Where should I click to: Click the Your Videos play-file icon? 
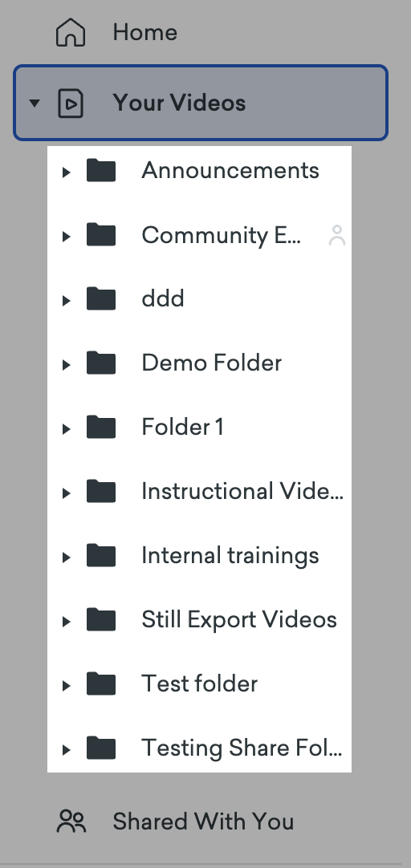(71, 103)
